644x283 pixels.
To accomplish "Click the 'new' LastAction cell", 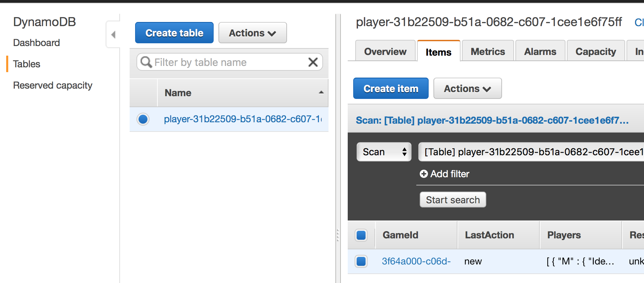I will coord(473,261).
